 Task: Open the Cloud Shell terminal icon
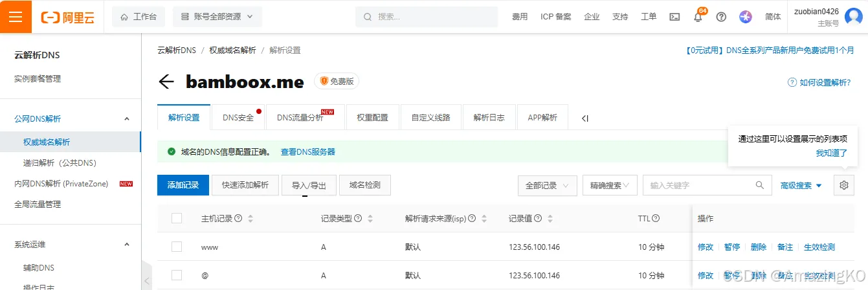674,17
